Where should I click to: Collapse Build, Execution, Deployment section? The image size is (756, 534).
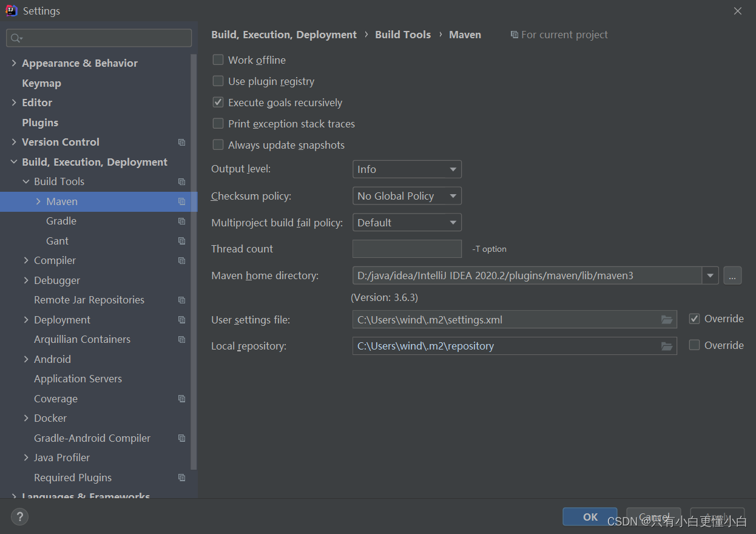point(14,162)
